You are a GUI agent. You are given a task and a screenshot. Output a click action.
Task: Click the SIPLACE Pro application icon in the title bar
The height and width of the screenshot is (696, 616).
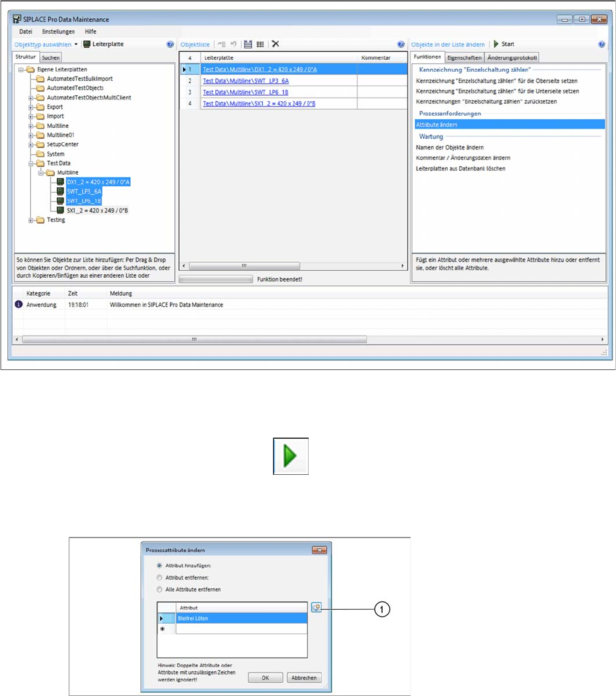tap(17, 19)
